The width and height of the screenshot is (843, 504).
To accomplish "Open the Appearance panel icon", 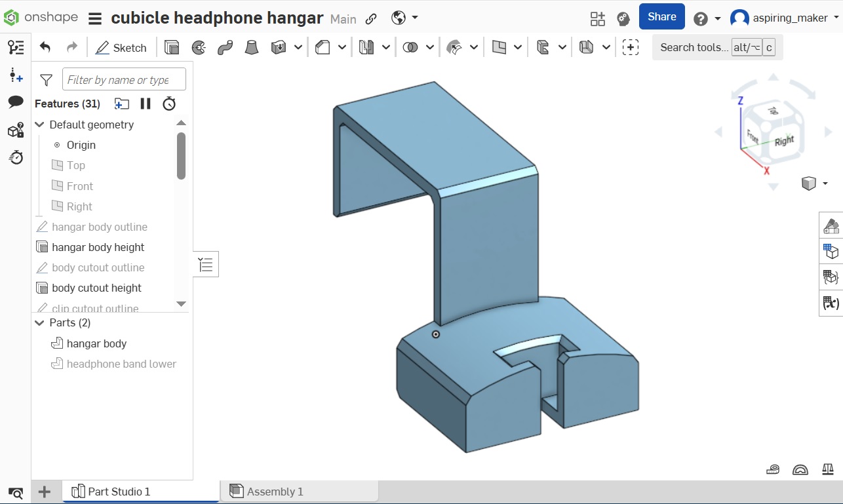I will point(831,227).
